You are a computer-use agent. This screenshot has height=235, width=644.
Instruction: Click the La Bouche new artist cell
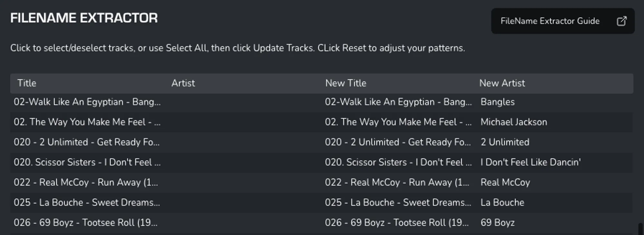point(502,202)
